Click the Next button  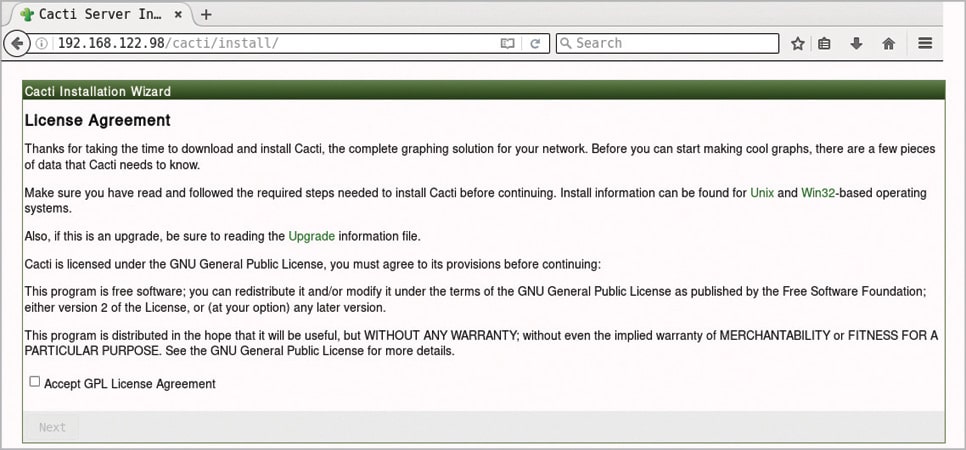[52, 427]
